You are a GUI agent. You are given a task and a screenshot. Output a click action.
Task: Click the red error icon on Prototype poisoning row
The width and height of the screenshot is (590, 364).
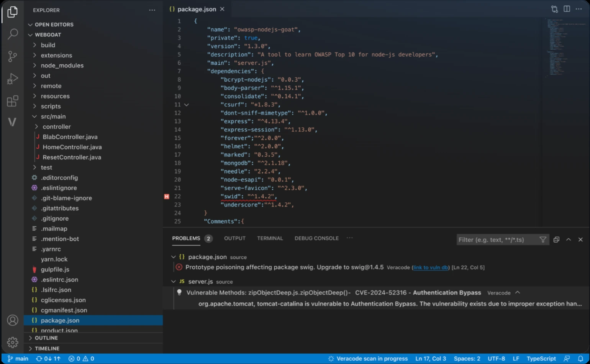coord(179,267)
